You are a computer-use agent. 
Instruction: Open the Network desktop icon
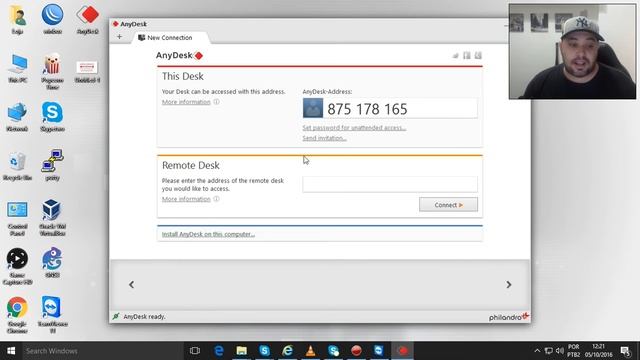(17, 117)
